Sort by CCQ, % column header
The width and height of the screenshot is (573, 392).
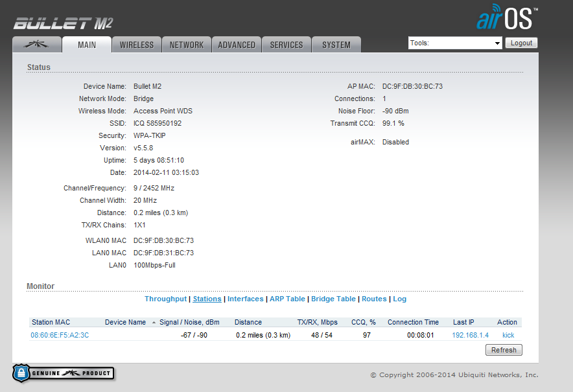363,322
